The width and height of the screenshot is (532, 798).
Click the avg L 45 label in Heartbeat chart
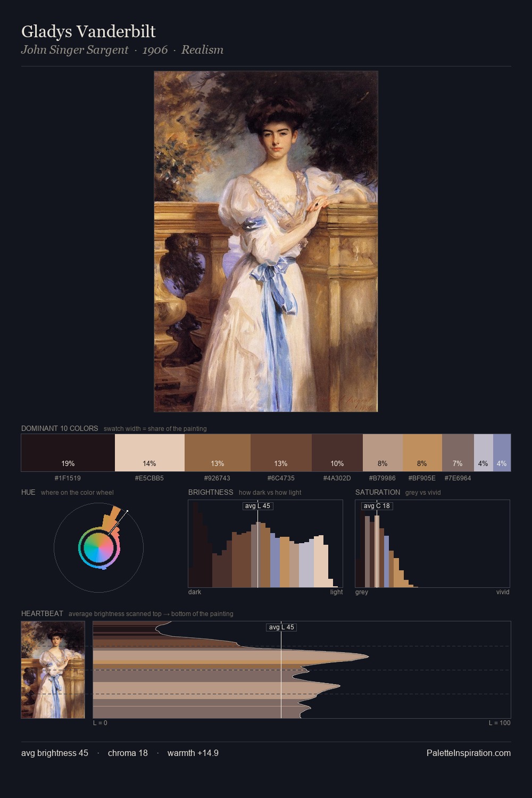coord(281,627)
